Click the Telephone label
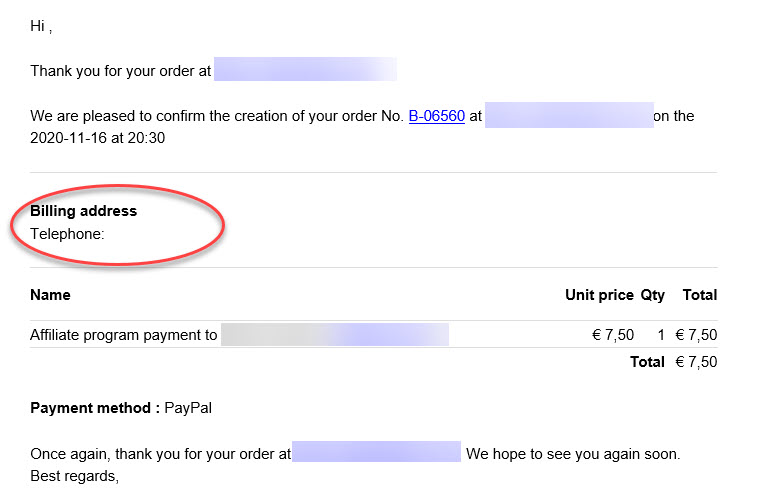This screenshot has width=771, height=491. point(67,234)
